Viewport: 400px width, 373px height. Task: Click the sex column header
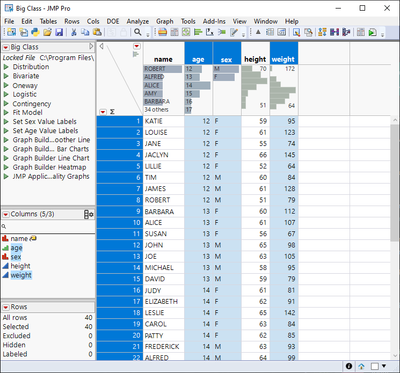[x=227, y=53]
